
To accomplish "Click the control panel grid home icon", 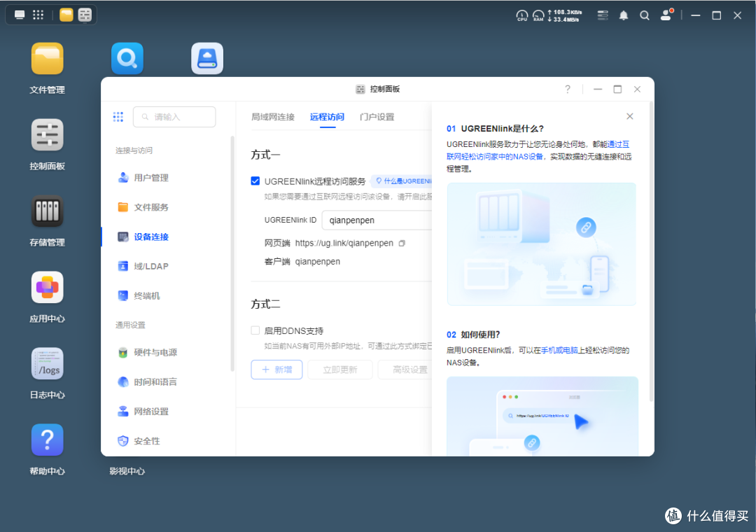I will pyautogui.click(x=118, y=117).
